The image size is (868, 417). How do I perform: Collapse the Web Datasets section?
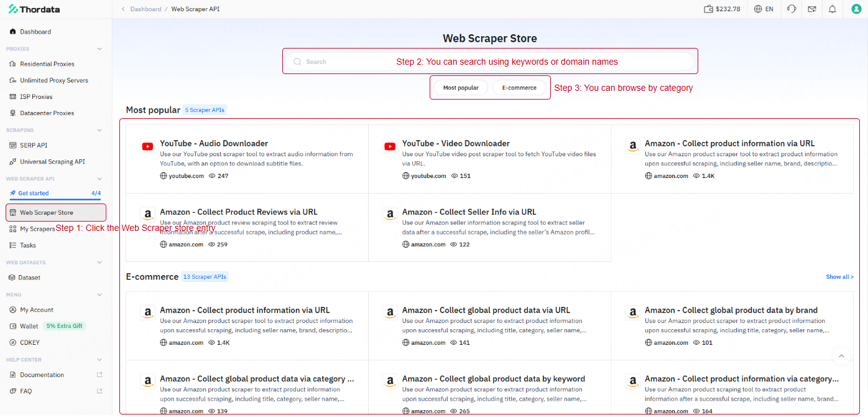click(99, 263)
